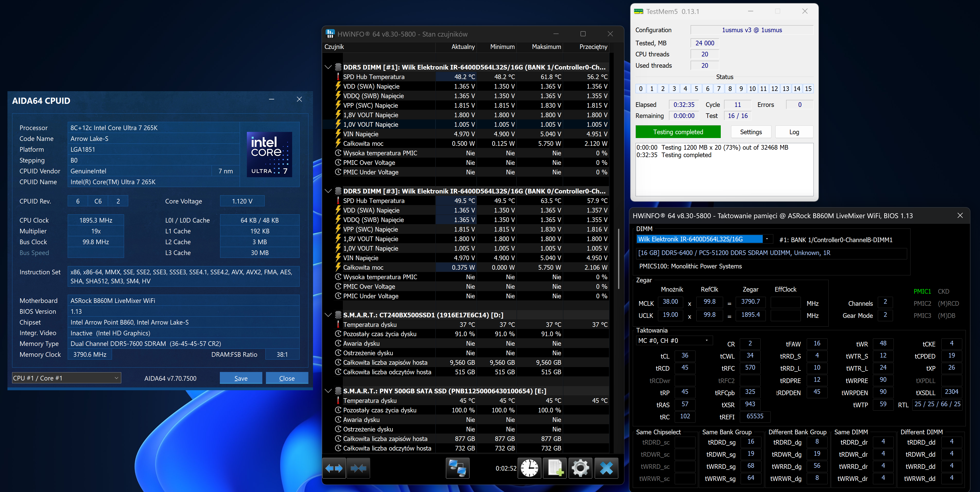Click the collapse columns arrows icon
The width and height of the screenshot is (980, 492).
pyautogui.click(x=358, y=468)
